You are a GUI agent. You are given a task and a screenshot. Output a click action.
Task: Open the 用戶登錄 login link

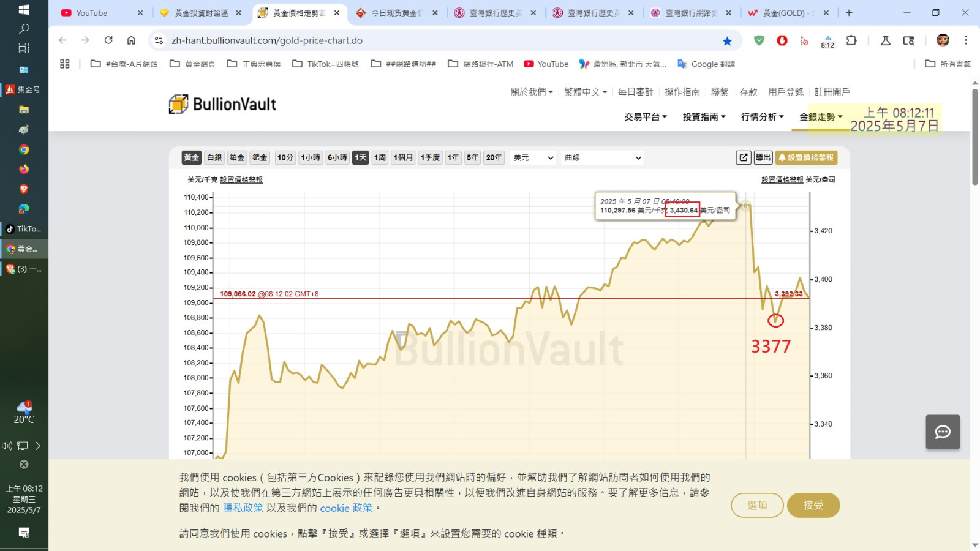tap(786, 92)
